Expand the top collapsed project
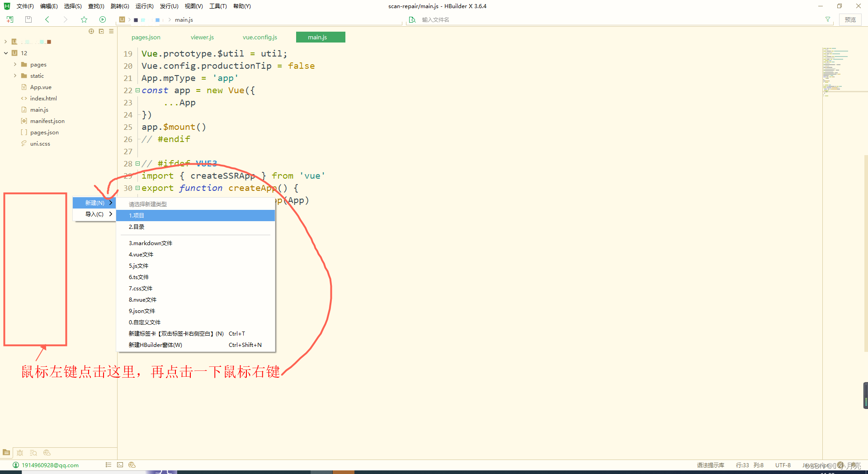This screenshot has height=474, width=868. click(6, 42)
